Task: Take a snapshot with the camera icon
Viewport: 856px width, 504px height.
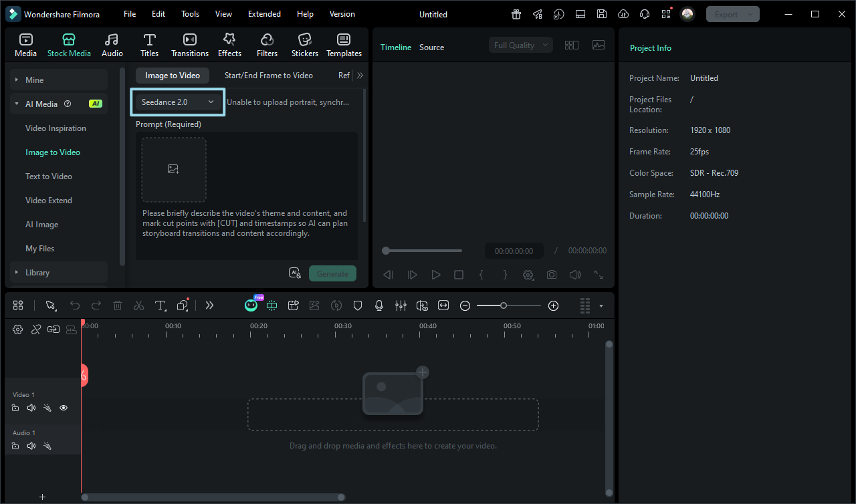Action: (x=551, y=274)
